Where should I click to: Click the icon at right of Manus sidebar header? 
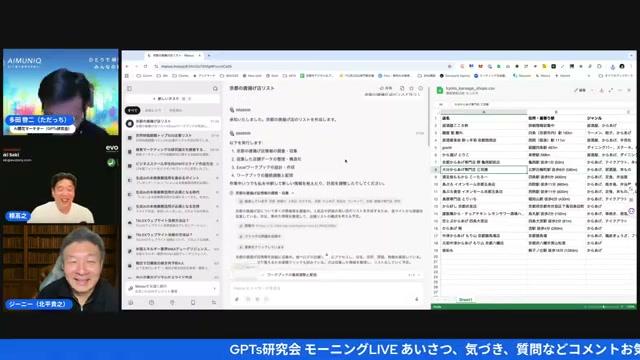tap(215, 89)
